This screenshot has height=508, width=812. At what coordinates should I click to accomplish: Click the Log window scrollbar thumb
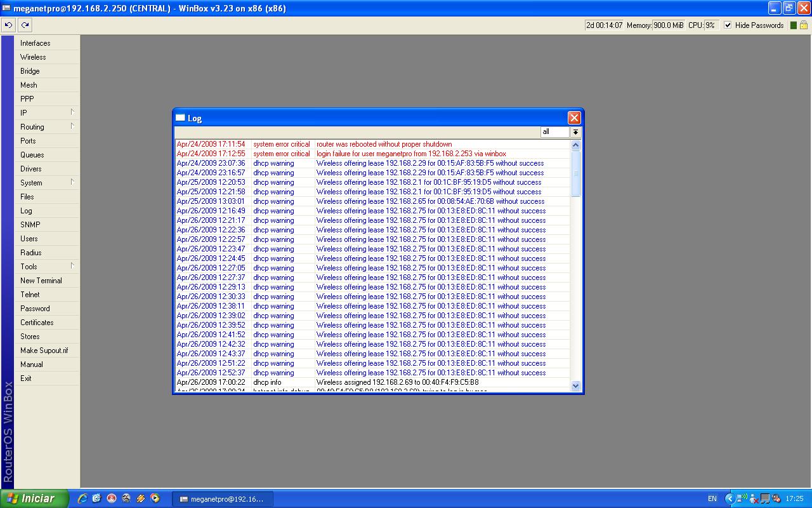point(575,173)
